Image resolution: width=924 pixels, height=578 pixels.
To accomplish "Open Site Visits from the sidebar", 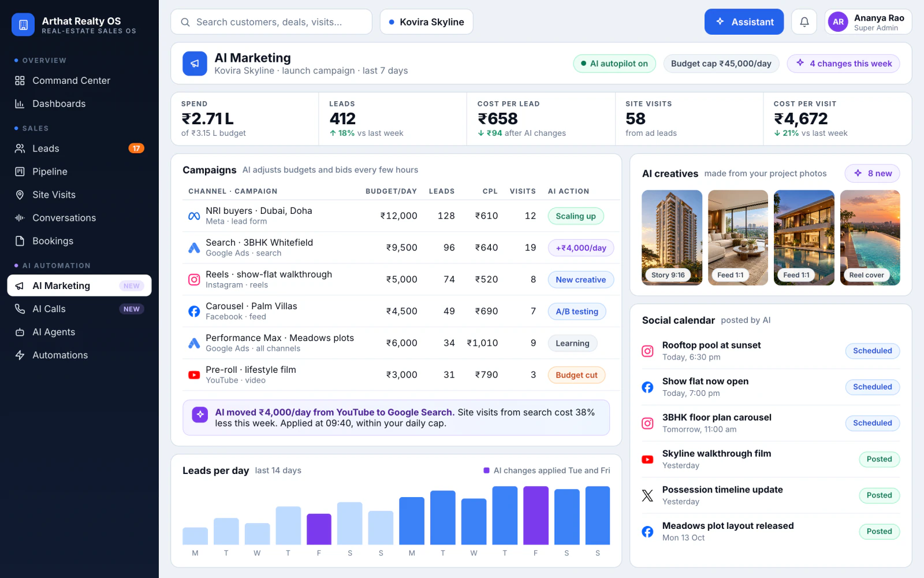I will (79, 195).
